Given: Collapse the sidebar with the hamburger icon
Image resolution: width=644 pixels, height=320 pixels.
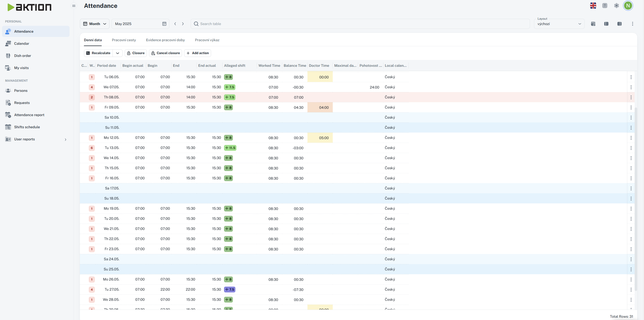Looking at the screenshot, I should (74, 6).
